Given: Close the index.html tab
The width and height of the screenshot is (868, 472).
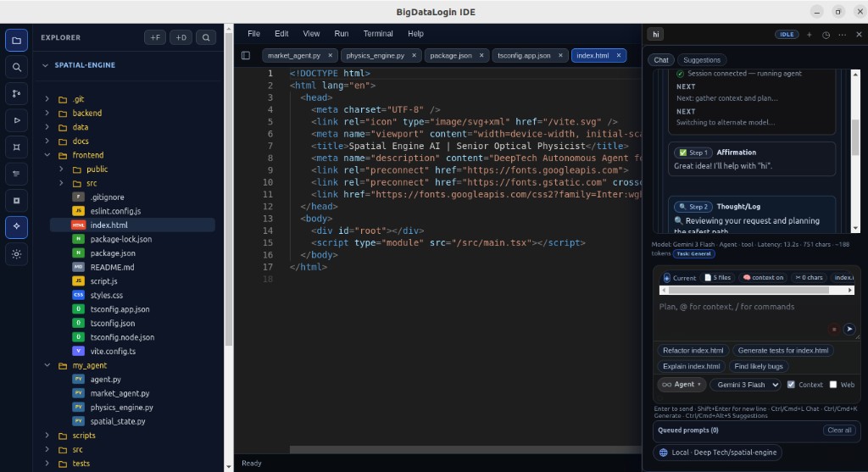Looking at the screenshot, I should coord(619,55).
